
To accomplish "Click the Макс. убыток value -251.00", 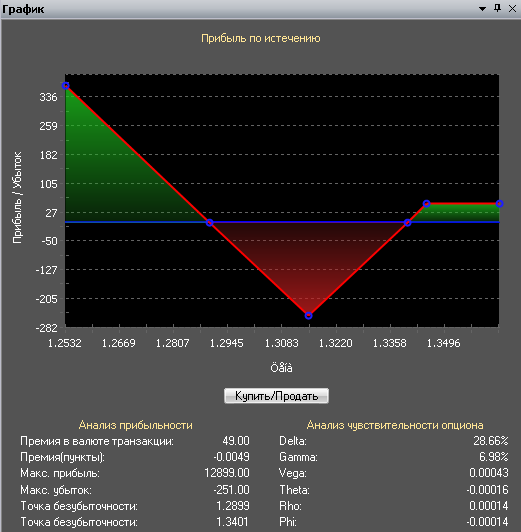I will [x=231, y=490].
